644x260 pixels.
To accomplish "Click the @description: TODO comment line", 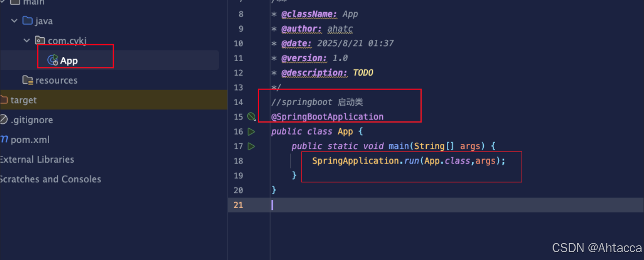I will [x=322, y=73].
